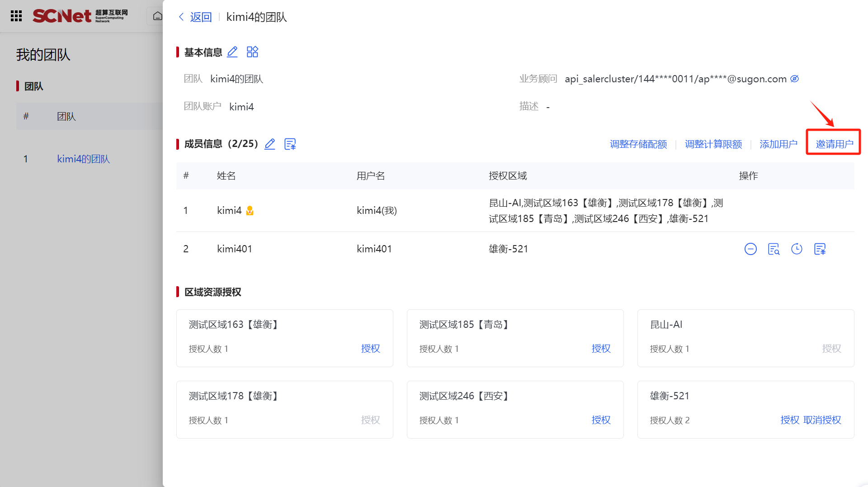Edit basic info with pencil icon

tap(232, 52)
